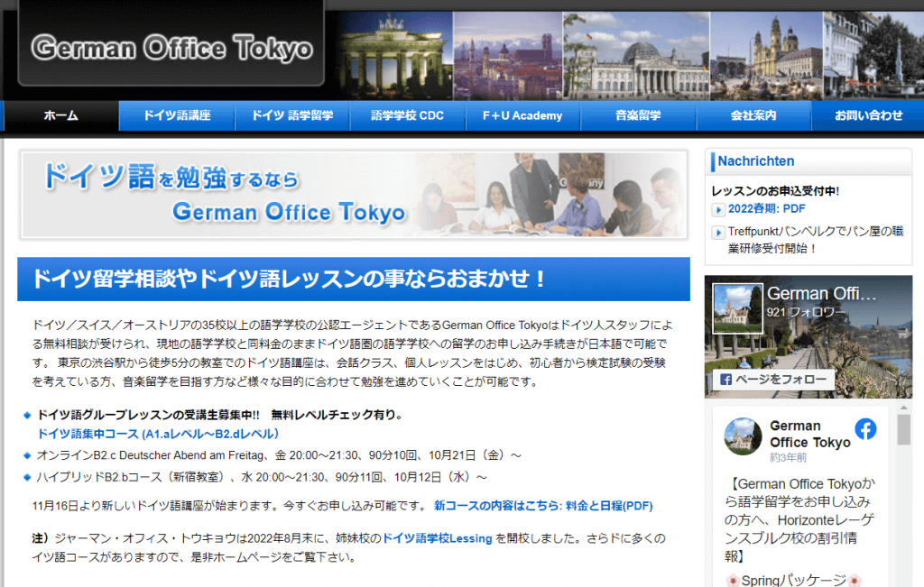This screenshot has height=587, width=924.
Task: Click arrow icon beside Treffpunkt news item
Action: (717, 233)
